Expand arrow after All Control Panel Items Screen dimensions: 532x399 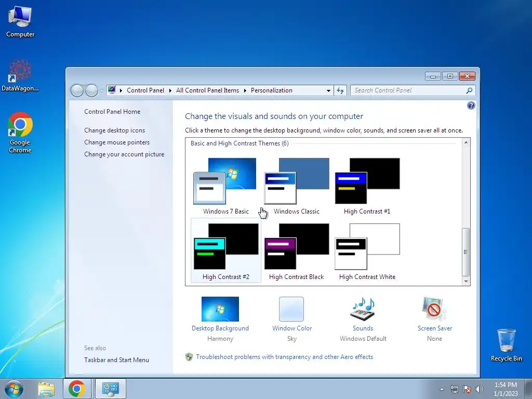(245, 90)
